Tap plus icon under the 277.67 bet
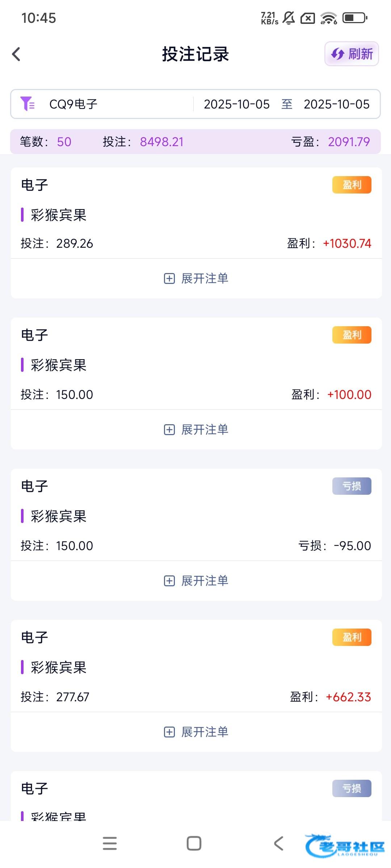The width and height of the screenshot is (391, 868). [x=169, y=732]
